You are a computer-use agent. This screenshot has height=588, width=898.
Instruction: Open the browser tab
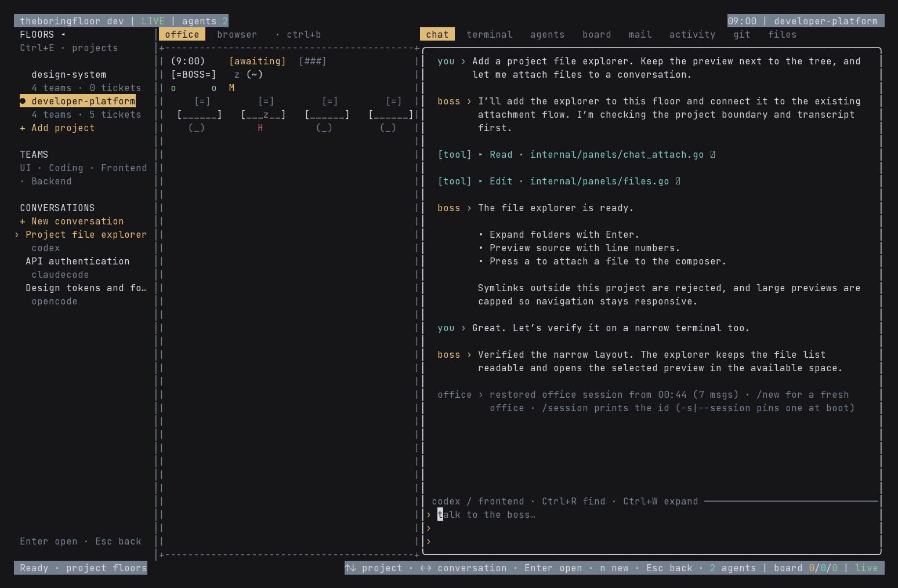point(237,34)
